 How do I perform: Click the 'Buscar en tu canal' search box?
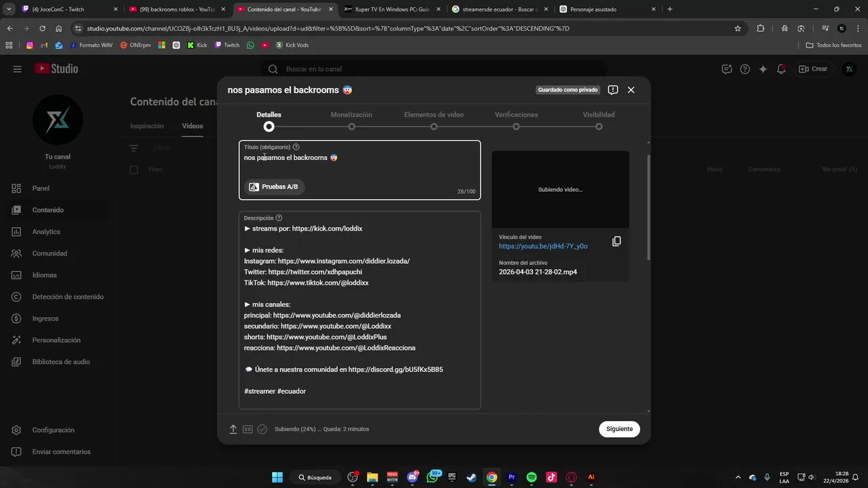click(434, 69)
